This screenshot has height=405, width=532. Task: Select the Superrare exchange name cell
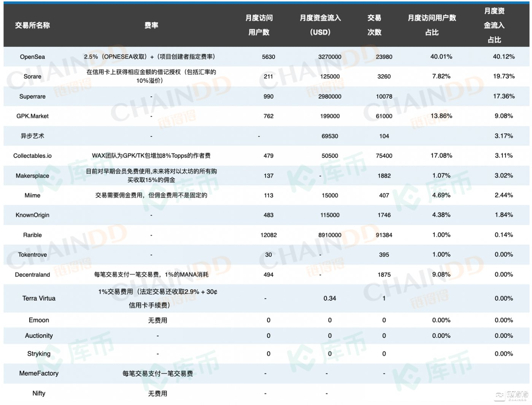tap(32, 96)
